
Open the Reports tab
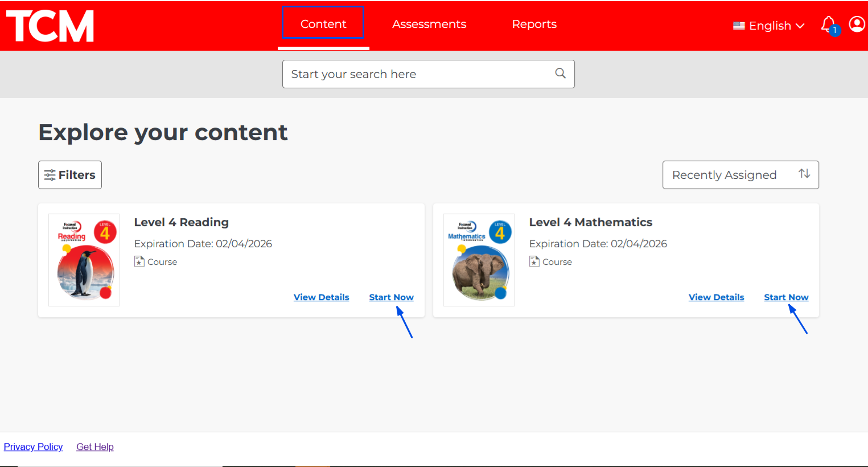click(x=534, y=24)
